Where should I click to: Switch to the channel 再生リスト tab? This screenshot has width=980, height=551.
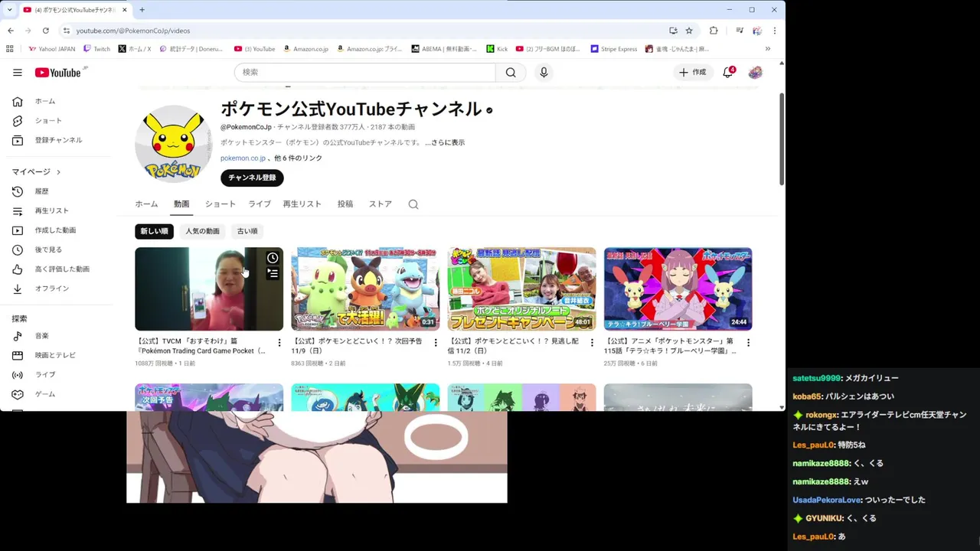[x=302, y=204]
